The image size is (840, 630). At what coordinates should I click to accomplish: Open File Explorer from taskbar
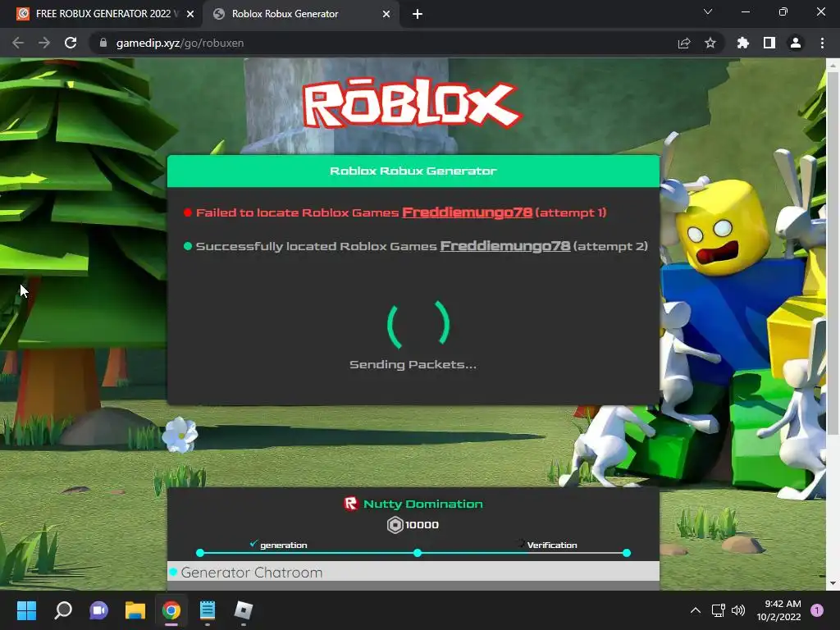[135, 610]
